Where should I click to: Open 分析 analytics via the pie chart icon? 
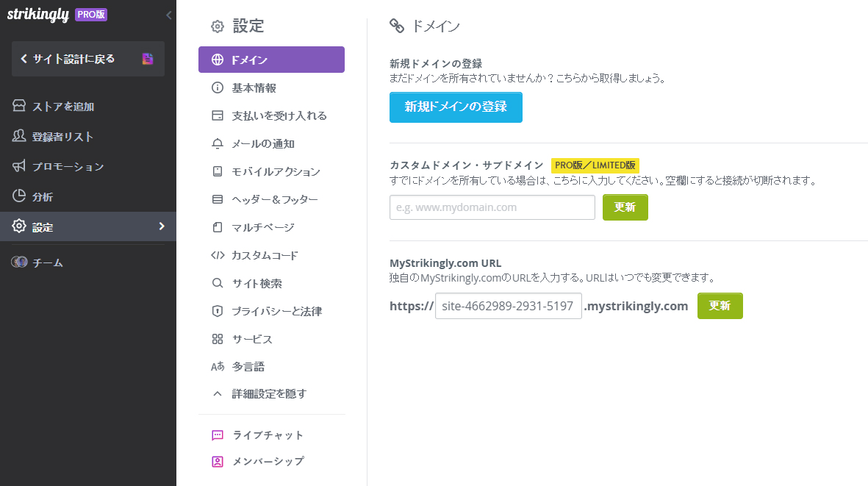(21, 196)
